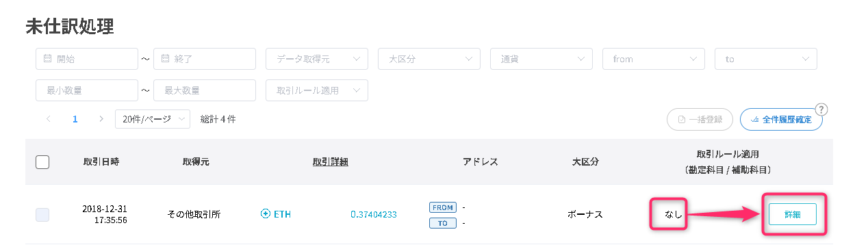Click the help question mark icon
Screen dimensions: 868x247
click(821, 109)
